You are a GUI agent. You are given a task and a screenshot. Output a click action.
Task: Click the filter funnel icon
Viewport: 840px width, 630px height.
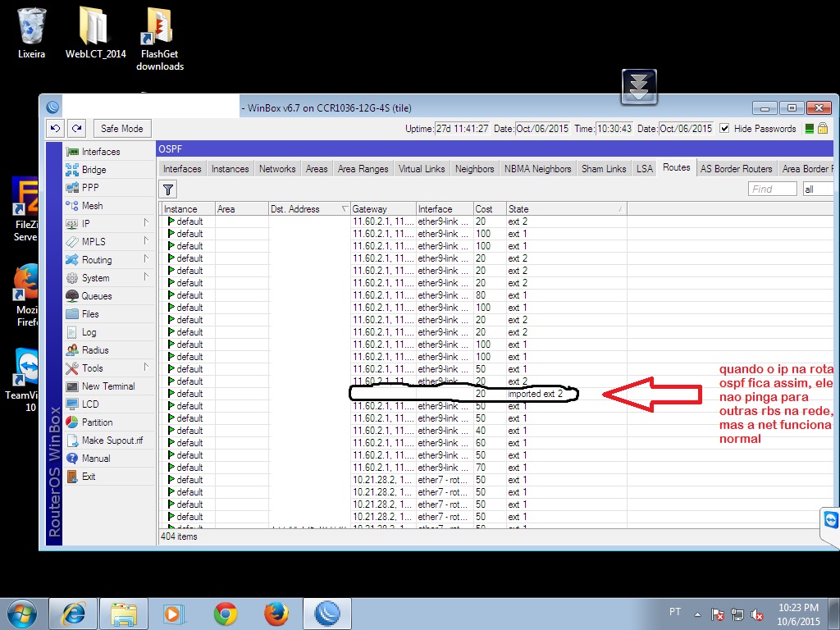[x=167, y=189]
